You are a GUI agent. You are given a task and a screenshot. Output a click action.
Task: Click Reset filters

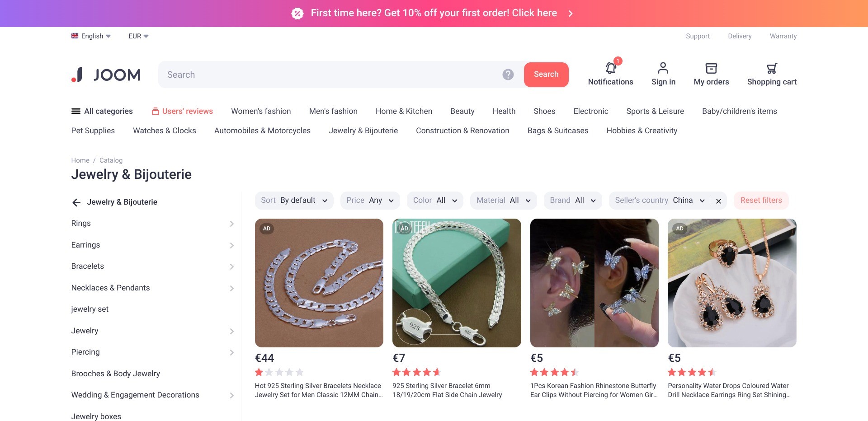point(761,201)
